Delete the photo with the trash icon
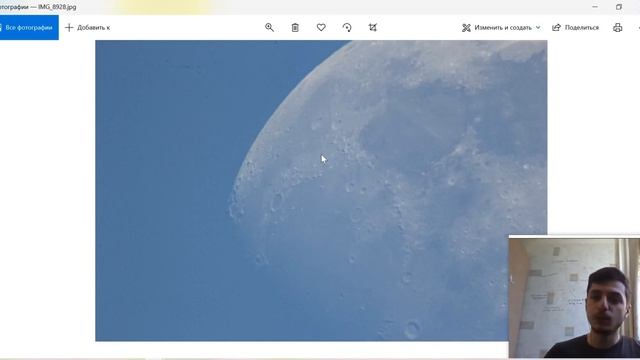The image size is (640, 360). pos(295,27)
